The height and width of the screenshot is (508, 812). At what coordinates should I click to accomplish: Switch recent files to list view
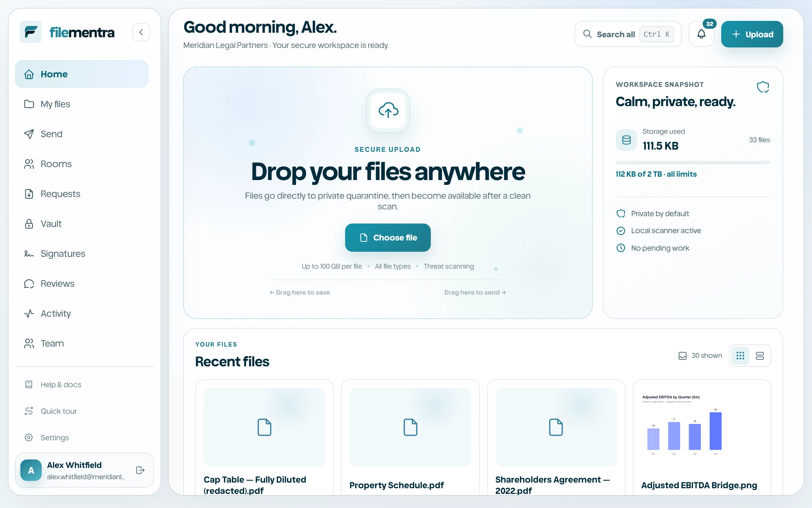pyautogui.click(x=760, y=356)
